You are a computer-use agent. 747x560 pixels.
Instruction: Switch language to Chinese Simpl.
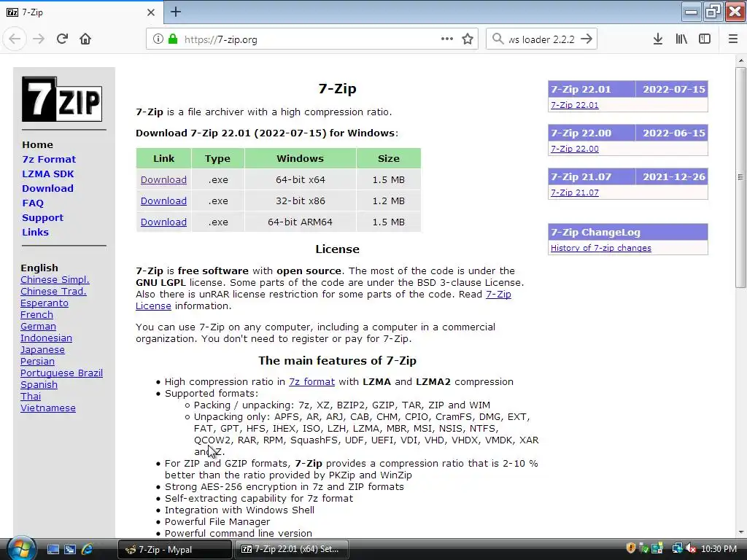(55, 280)
